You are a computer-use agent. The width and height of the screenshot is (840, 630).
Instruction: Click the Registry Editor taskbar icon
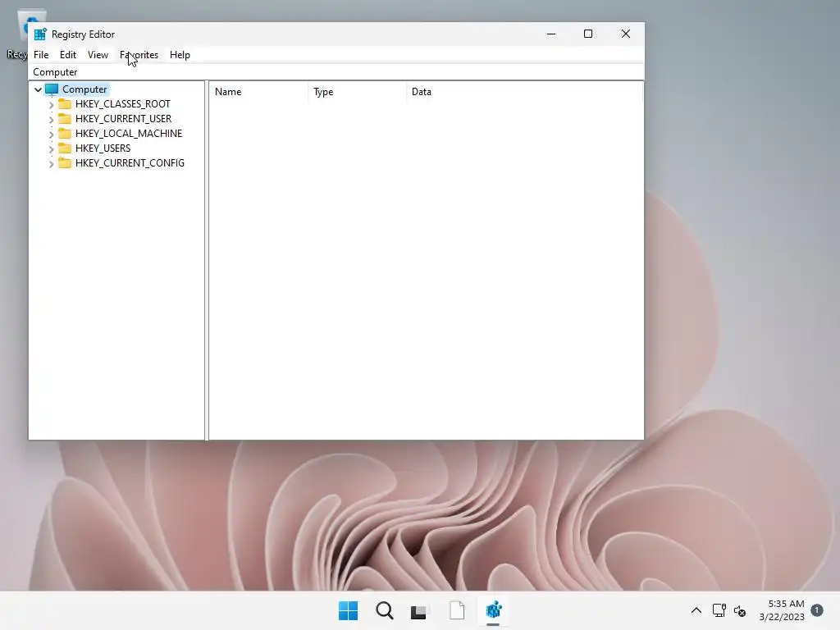click(x=493, y=610)
